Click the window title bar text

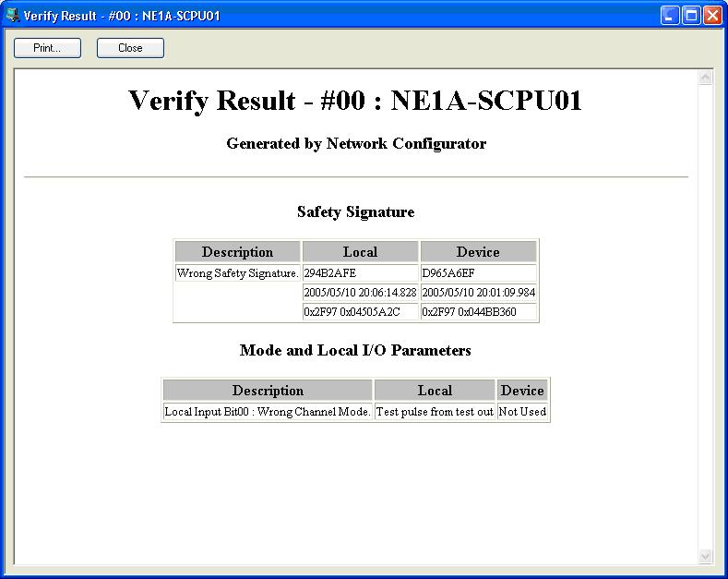(x=122, y=16)
